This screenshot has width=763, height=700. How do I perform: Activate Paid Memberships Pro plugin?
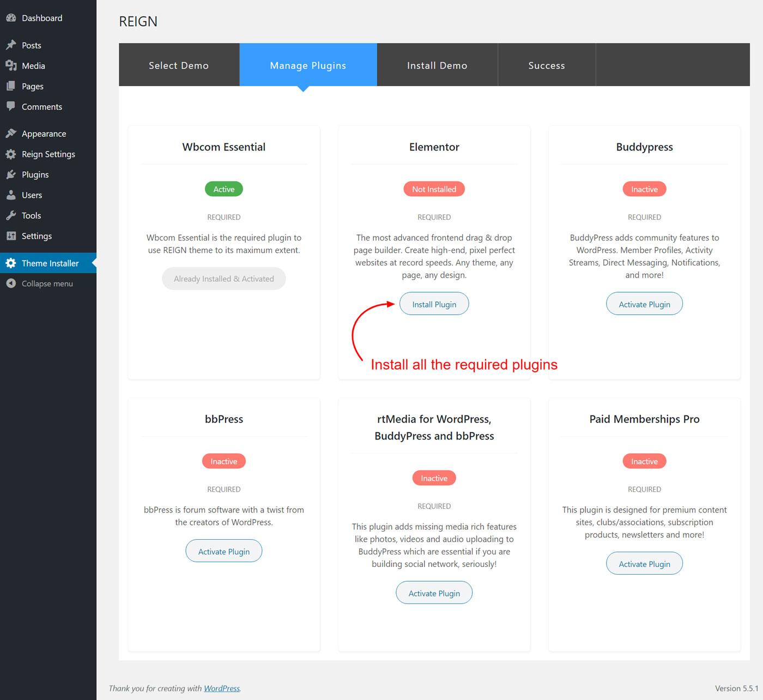pos(645,564)
